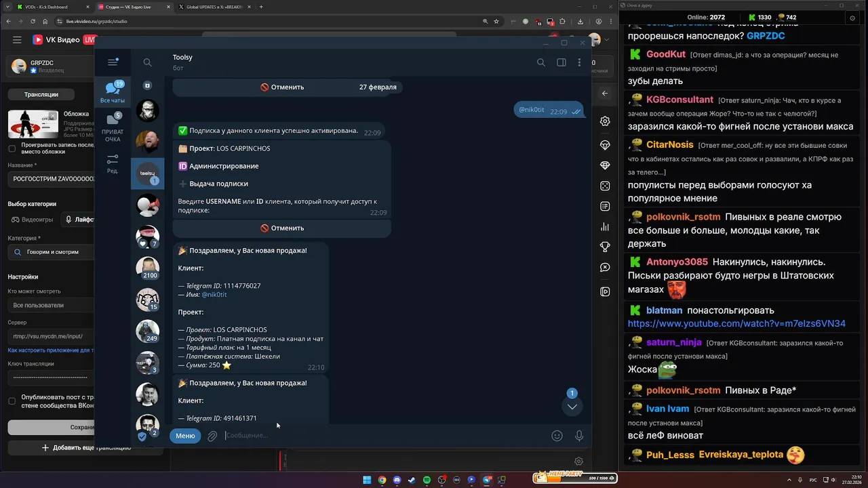The height and width of the screenshot is (488, 868).
Task: Click the chat list search magnifier in Telegram
Action: tap(147, 62)
